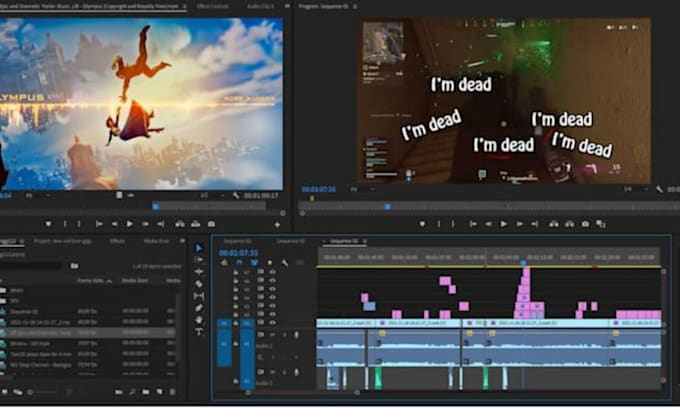Toggle sync lock on V1 track
The height and width of the screenshot is (409, 680).
tap(261, 323)
